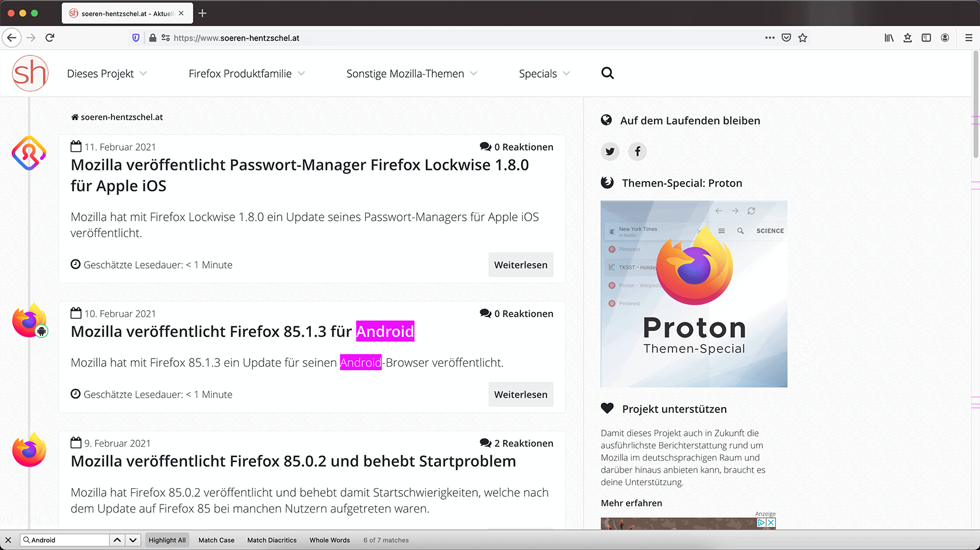The image size is (980, 550).
Task: Bookmark this page with the star icon
Action: click(803, 38)
